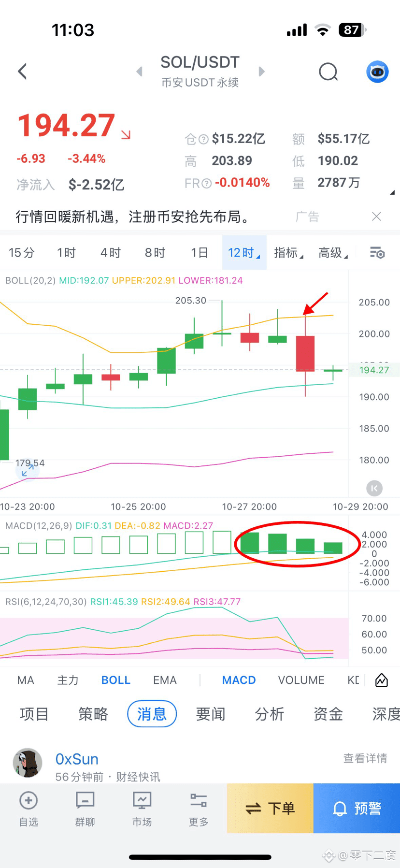Close the Binance ad banner
Viewport: 400px width, 868px height.
(x=376, y=217)
